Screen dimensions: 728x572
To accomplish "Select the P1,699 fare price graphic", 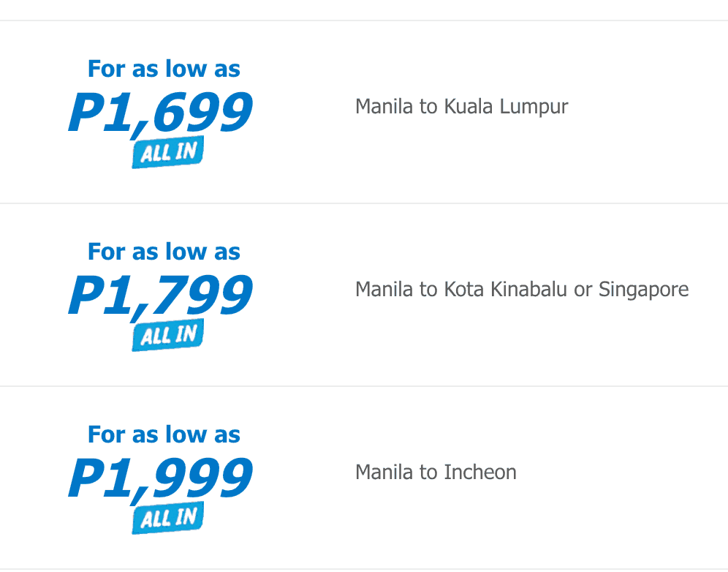I will [161, 113].
